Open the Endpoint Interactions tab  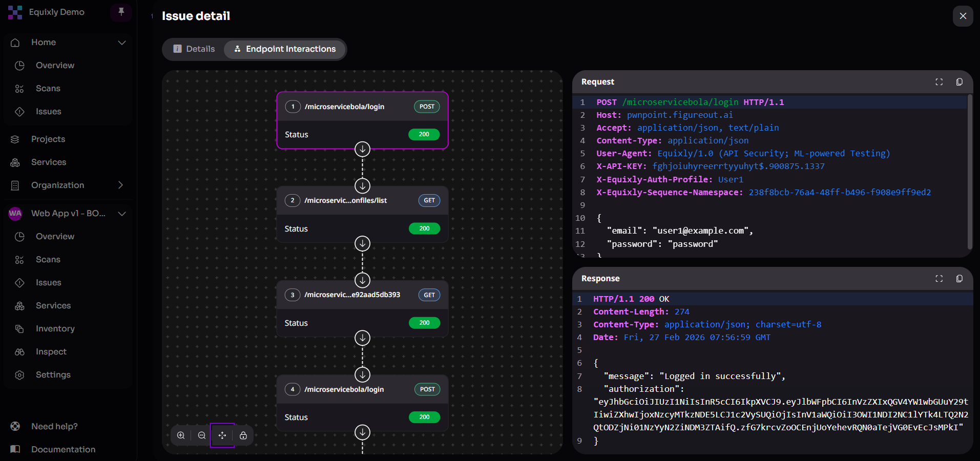pyautogui.click(x=284, y=49)
